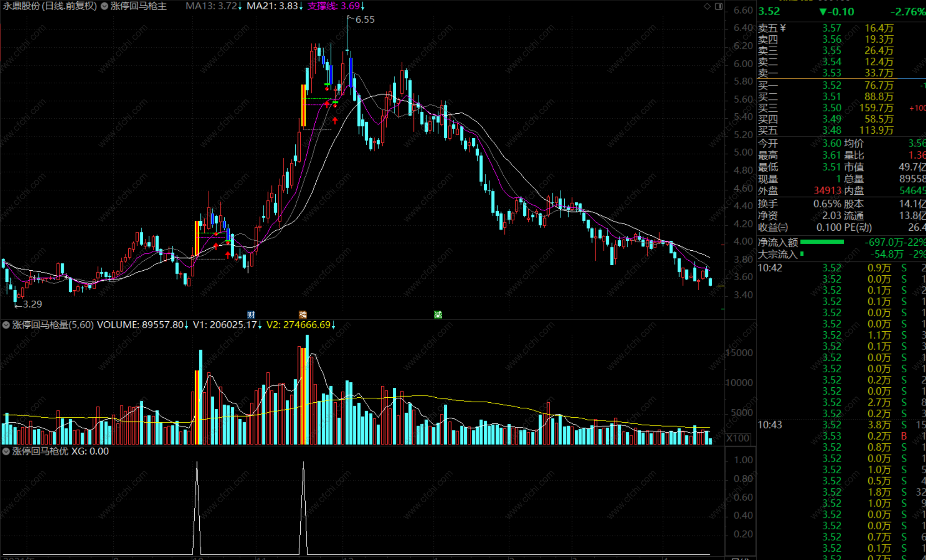This screenshot has width=926, height=560.
Task: Open the 涨停回马枪优 indicator dropdown arrow
Action: click(6, 451)
